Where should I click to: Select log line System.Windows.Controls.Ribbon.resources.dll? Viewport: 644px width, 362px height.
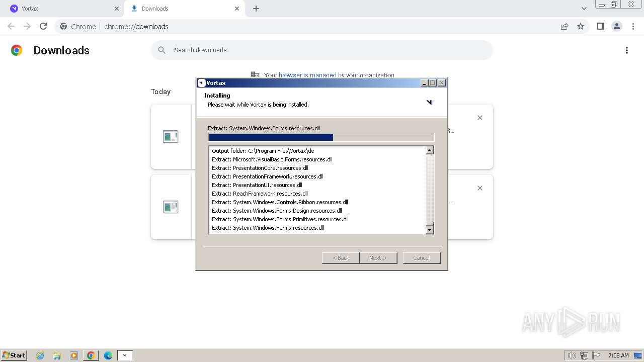280,202
